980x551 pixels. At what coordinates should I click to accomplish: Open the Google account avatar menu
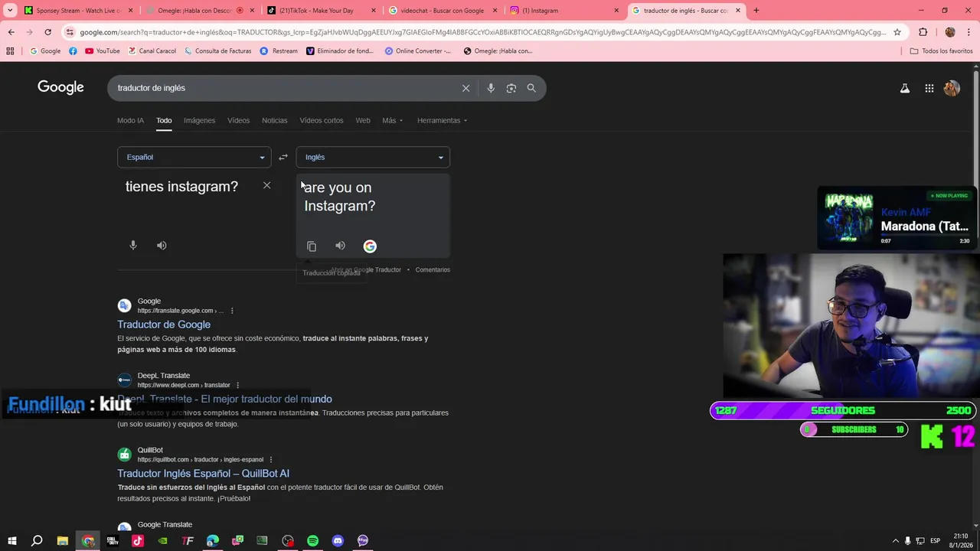[x=952, y=88]
